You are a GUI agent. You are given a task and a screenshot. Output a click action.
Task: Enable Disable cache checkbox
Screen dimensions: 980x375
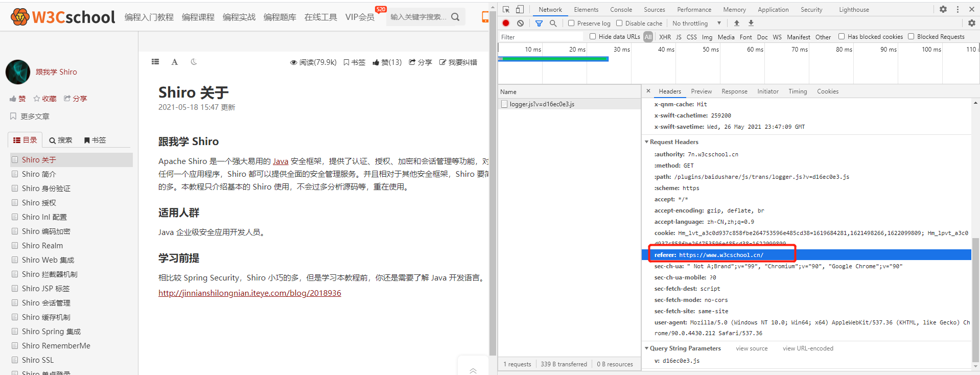pos(619,23)
